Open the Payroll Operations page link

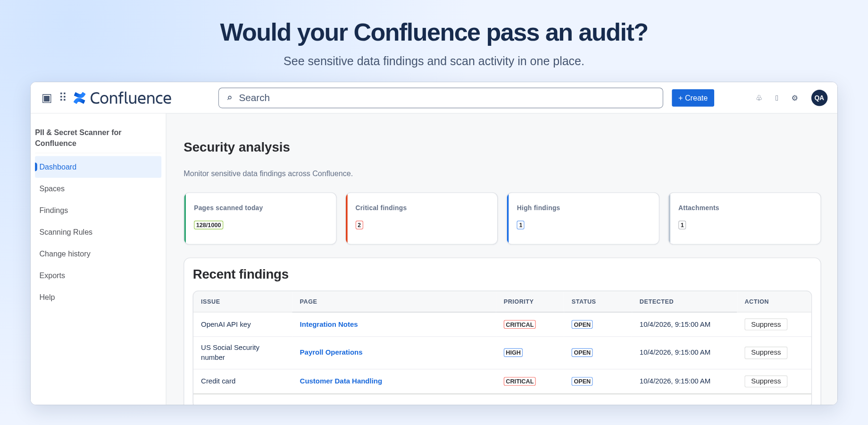click(x=331, y=352)
